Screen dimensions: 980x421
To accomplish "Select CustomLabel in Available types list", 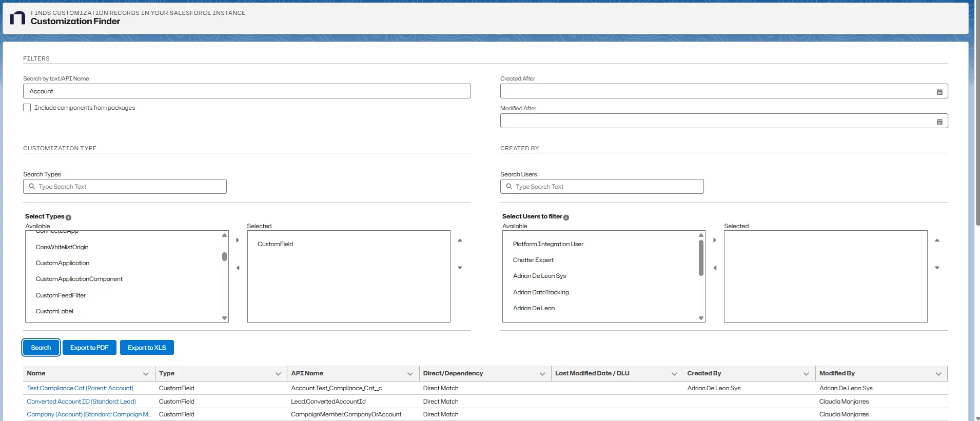I will pos(54,311).
